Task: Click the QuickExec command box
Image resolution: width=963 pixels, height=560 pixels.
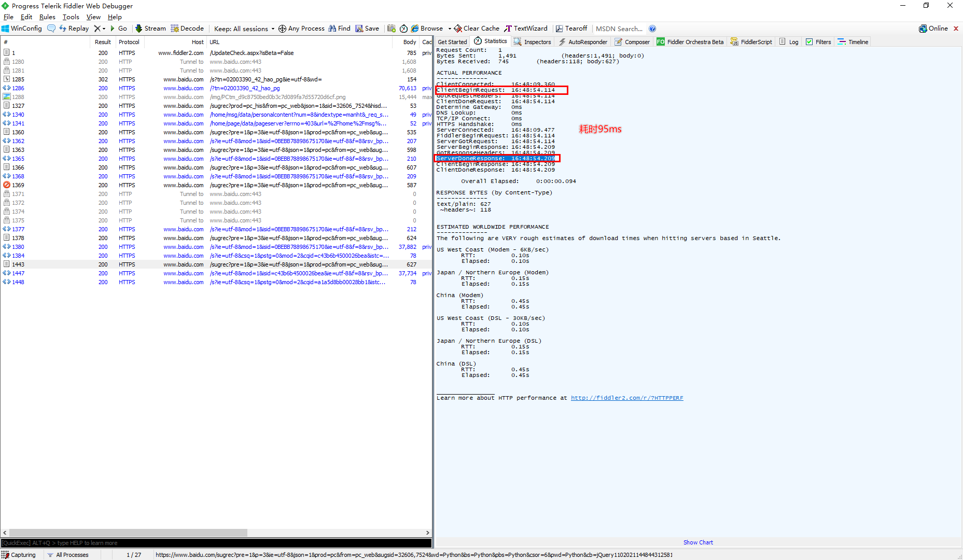Action: coord(216,543)
